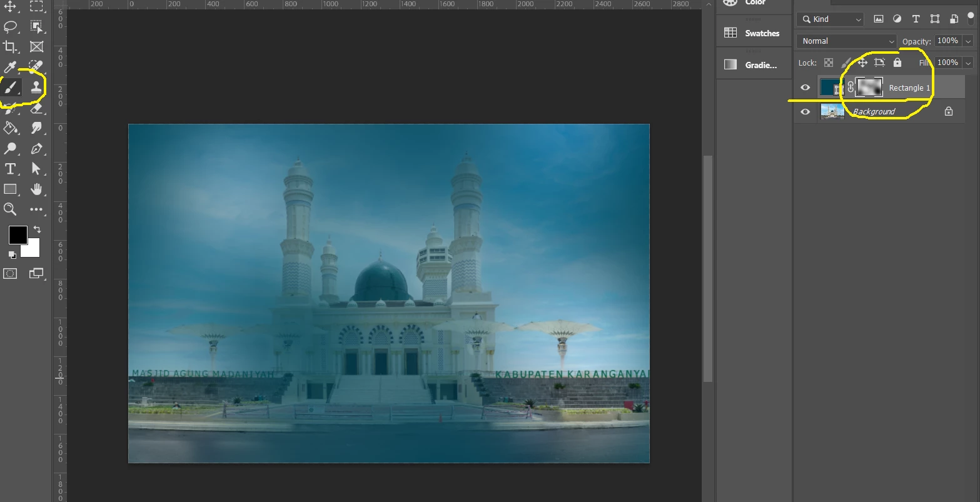Toggle prevent artboard auto-nesting lock
Image resolution: width=980 pixels, height=502 pixels.
[880, 63]
